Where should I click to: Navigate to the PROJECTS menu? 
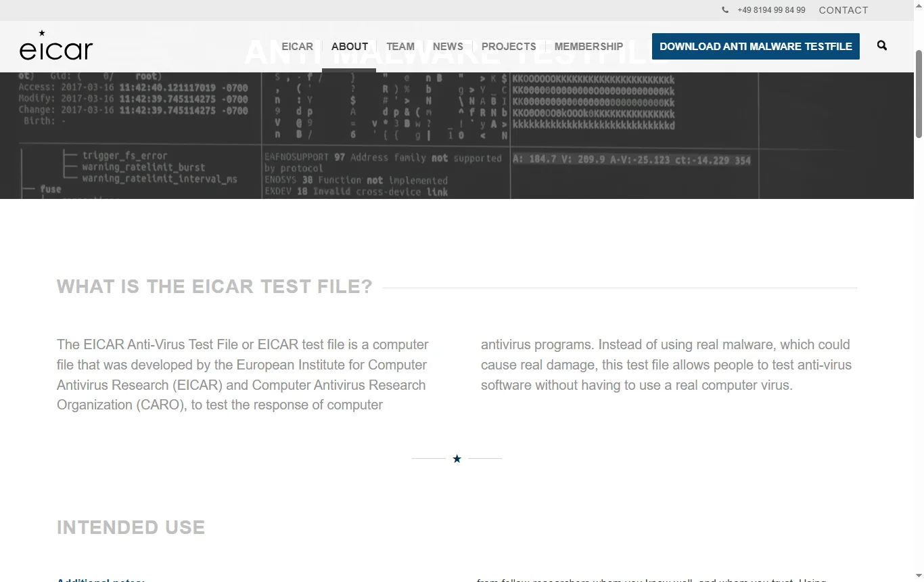coord(509,47)
